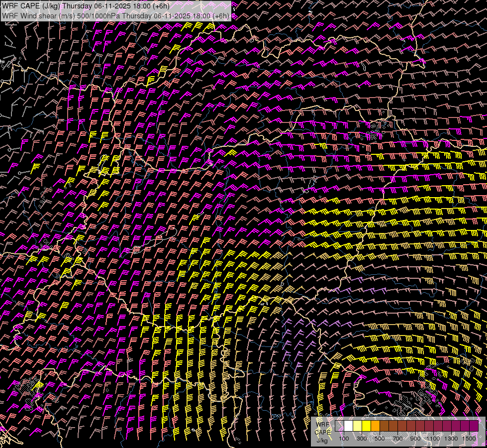Viewport: 487px width, 448px height.
Task: Click the 1300 legend tick label
Action: 451,439
